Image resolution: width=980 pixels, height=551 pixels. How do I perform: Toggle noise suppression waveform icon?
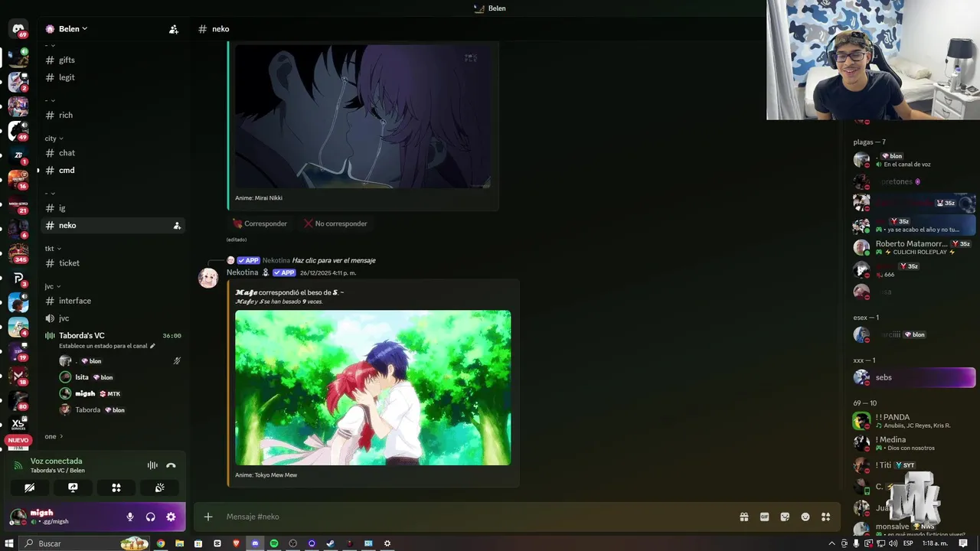pyautogui.click(x=152, y=465)
